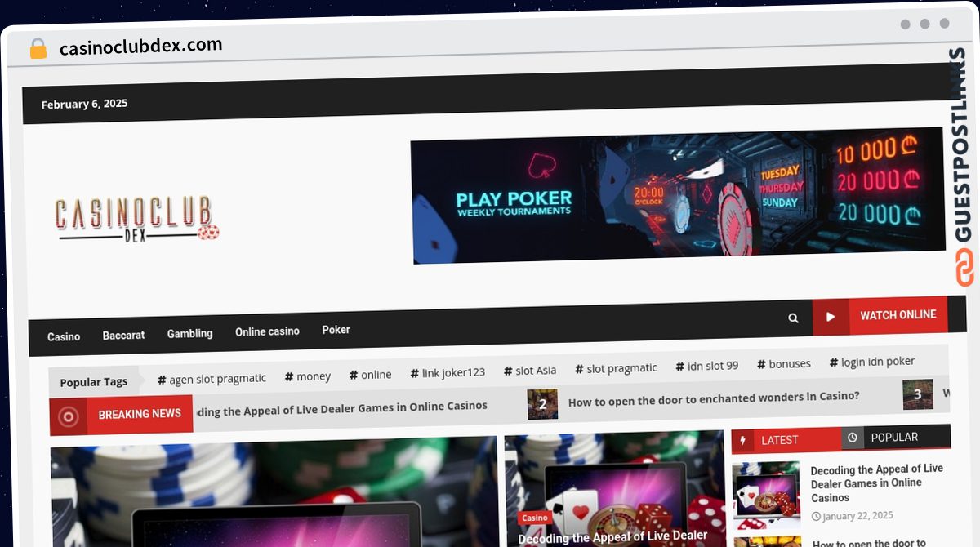Screen dimensions: 980x547
Task: Select the agen slot pragmatic tag
Action: [x=212, y=379]
